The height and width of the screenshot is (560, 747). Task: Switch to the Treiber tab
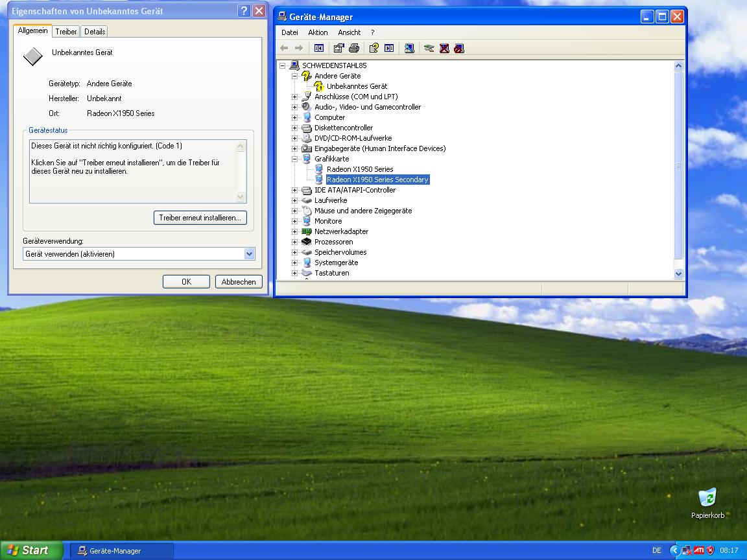click(65, 31)
